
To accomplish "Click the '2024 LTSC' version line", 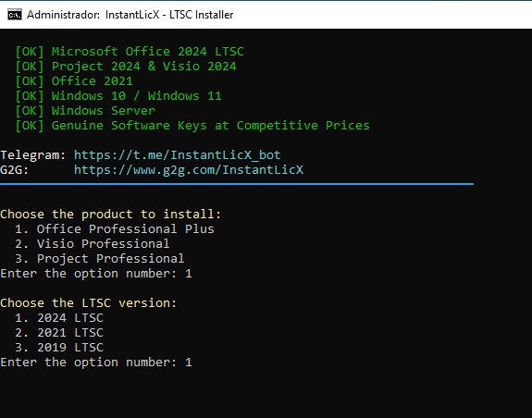I will point(59,317).
